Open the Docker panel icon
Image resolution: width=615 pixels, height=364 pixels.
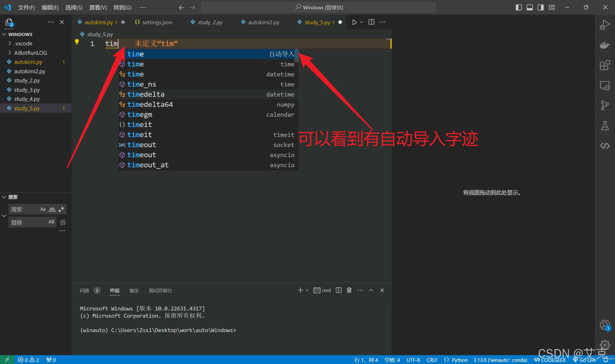[604, 45]
